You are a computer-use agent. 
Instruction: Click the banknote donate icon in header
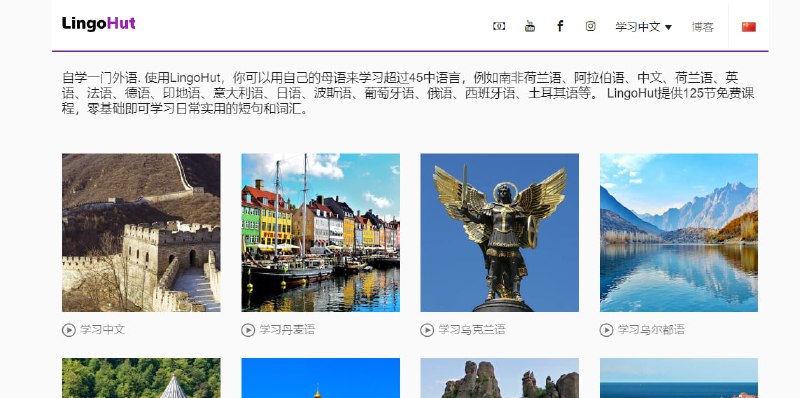pyautogui.click(x=499, y=26)
